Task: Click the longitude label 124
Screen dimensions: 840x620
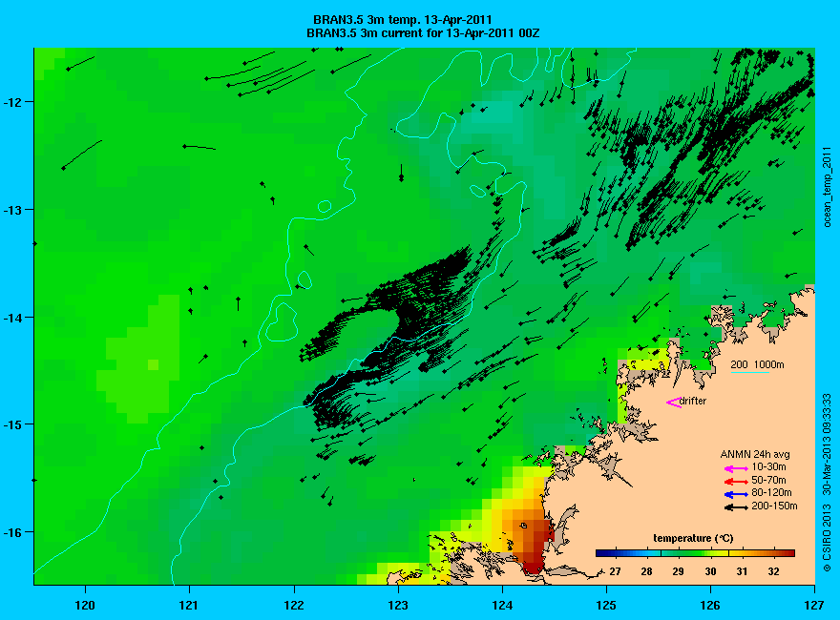Action: point(502,605)
